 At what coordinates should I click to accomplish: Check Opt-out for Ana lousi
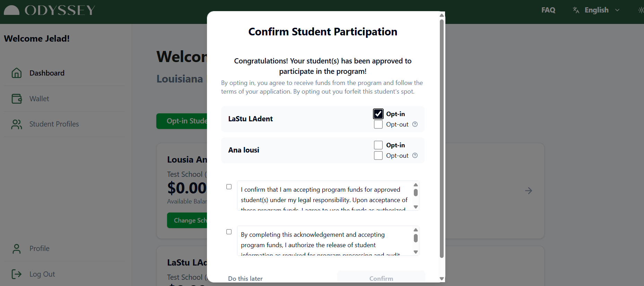pyautogui.click(x=378, y=156)
